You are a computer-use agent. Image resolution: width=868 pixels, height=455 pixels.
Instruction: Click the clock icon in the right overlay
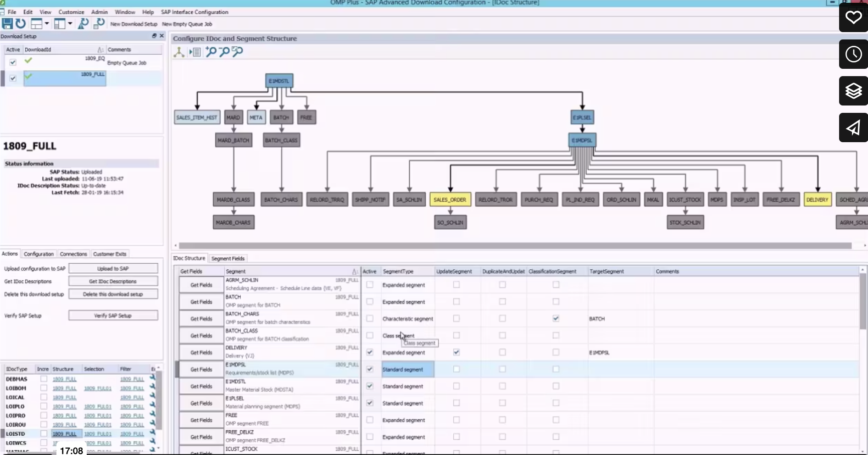click(853, 54)
